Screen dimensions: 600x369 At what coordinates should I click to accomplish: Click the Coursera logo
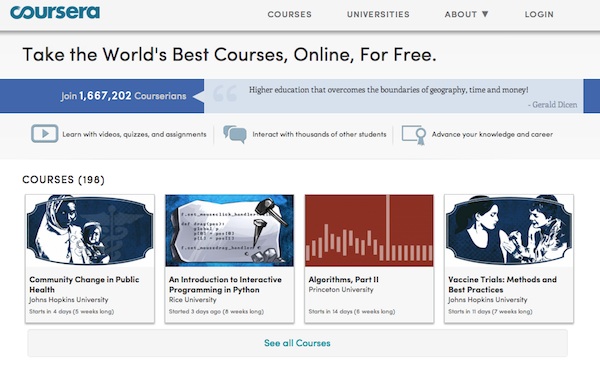(55, 12)
